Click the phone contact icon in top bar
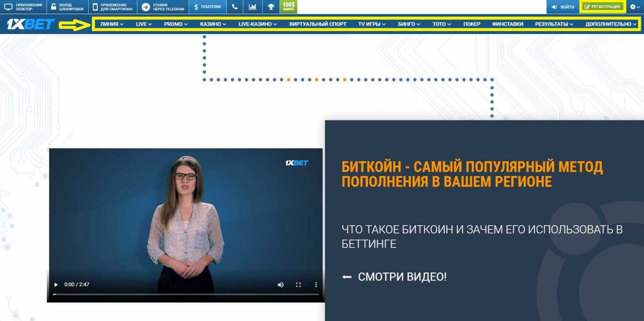This screenshot has height=321, width=644. point(234,7)
